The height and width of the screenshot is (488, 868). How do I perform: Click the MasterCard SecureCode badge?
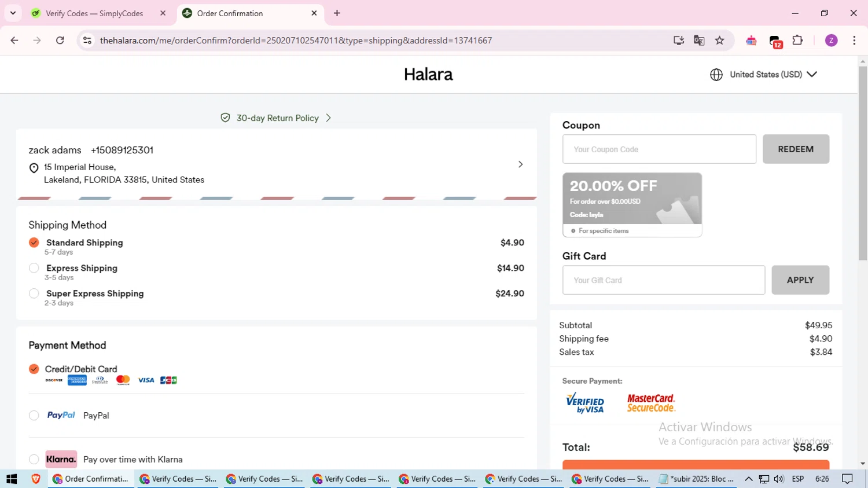(x=651, y=403)
